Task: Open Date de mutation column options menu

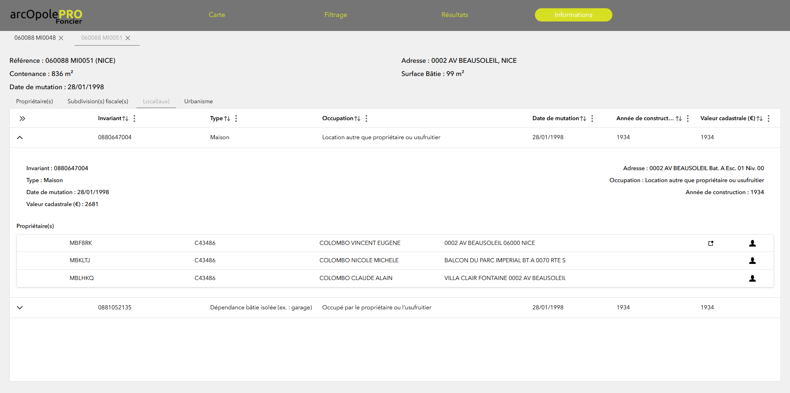Action: click(x=592, y=118)
